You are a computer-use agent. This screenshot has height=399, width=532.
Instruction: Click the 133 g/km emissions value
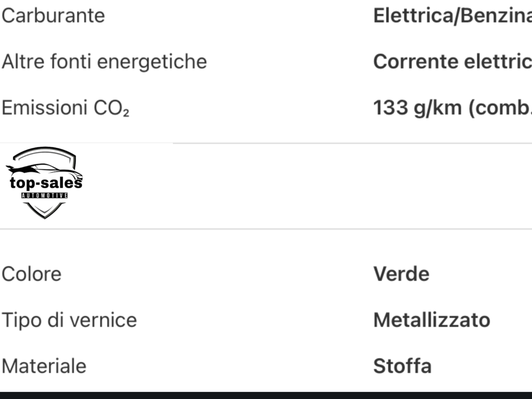(x=452, y=108)
